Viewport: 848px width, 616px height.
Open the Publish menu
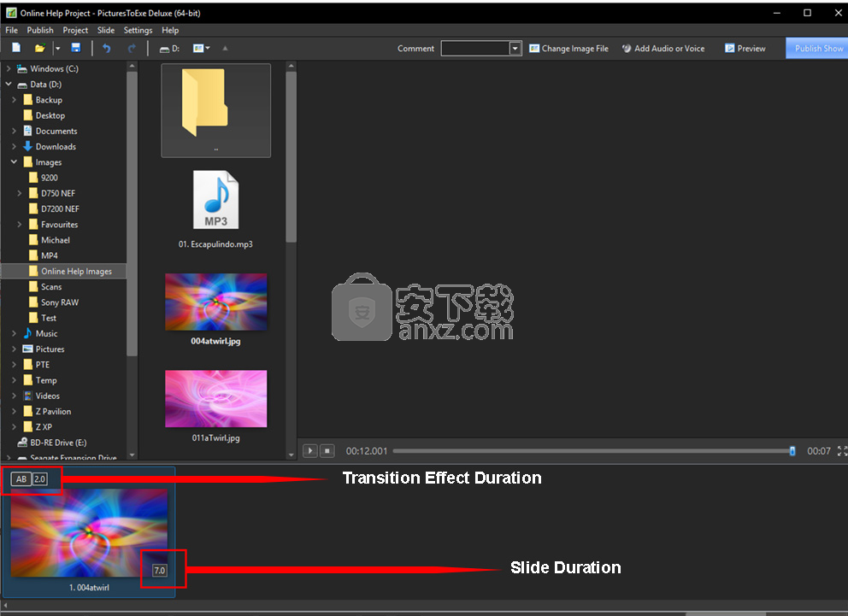click(40, 30)
